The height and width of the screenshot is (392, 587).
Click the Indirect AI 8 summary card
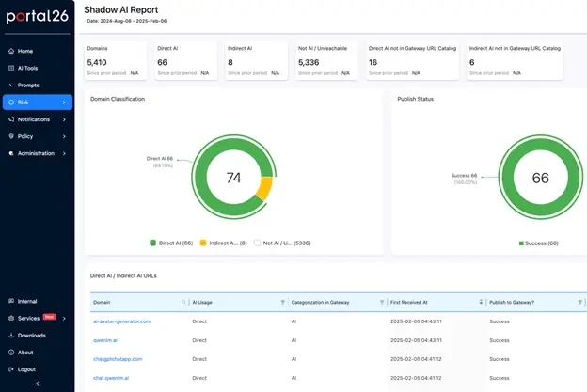click(257, 60)
